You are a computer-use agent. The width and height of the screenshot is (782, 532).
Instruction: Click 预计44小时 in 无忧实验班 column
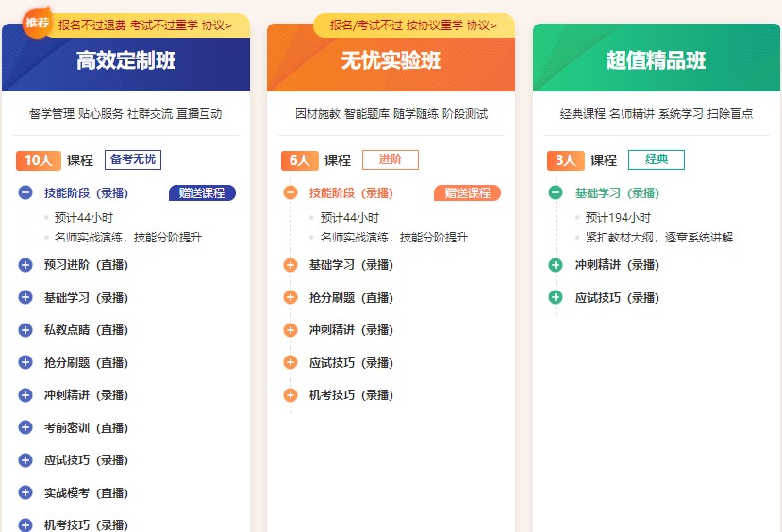[350, 217]
